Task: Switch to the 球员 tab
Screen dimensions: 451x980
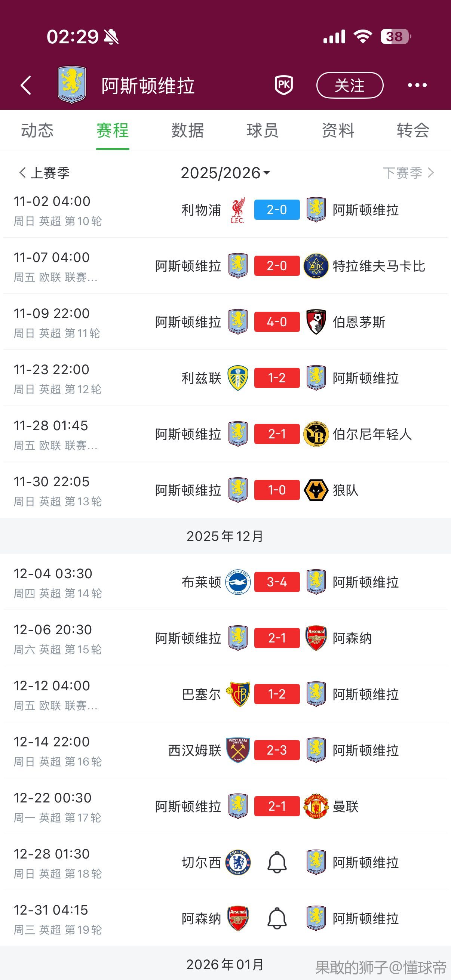Action: pyautogui.click(x=263, y=130)
